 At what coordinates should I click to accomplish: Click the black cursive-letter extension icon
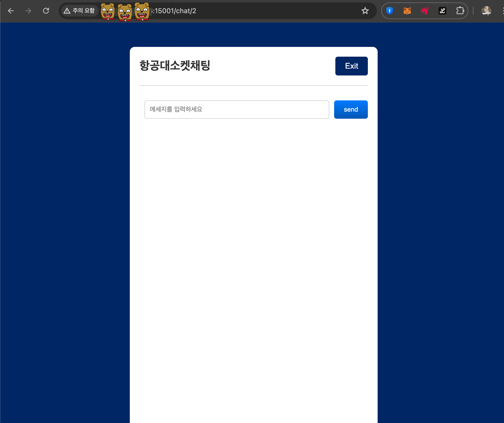[442, 11]
